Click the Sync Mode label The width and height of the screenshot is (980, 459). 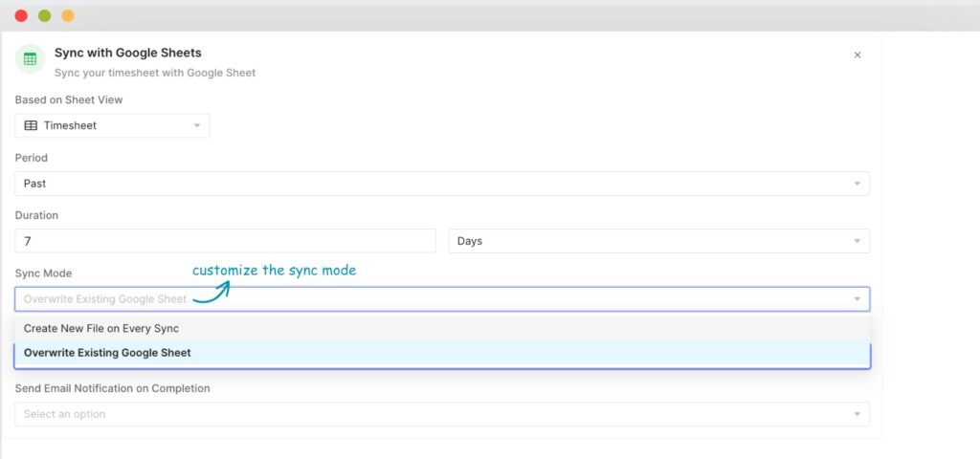click(44, 273)
